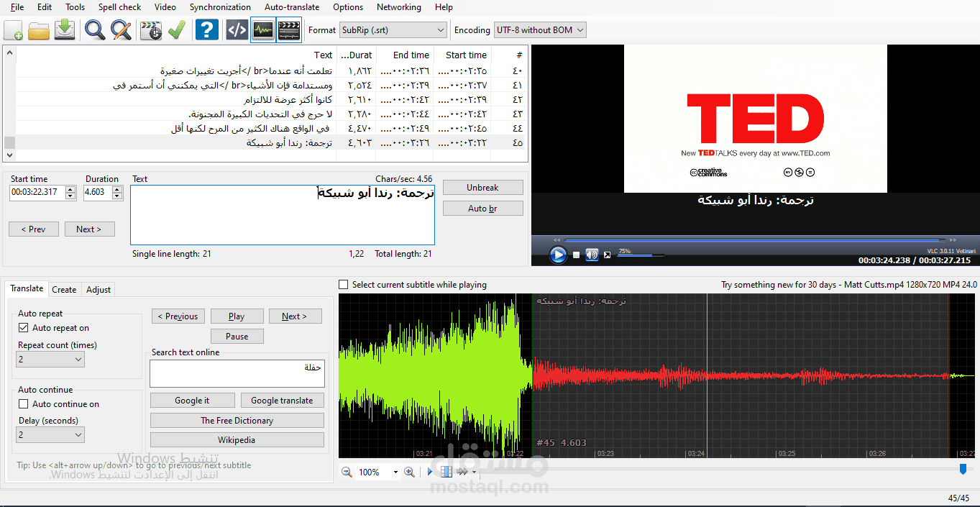Open Replace with the magnifier-and-pencil icon
Viewport: 980px width, 507px height.
coord(121,30)
